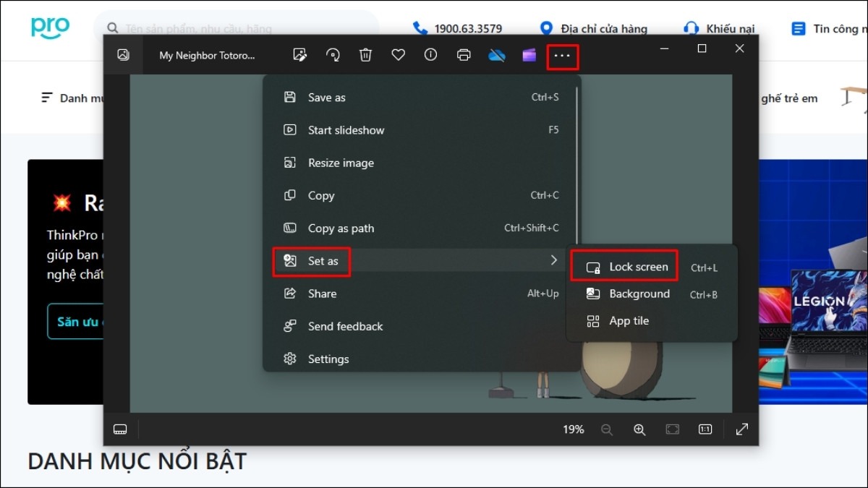Click the ThinkPro search field in the browser
Viewport: 868px width, 488px height.
[236, 29]
